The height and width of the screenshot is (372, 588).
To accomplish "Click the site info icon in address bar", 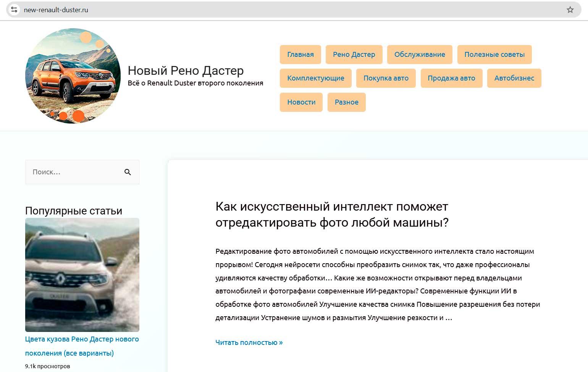I will (14, 10).
